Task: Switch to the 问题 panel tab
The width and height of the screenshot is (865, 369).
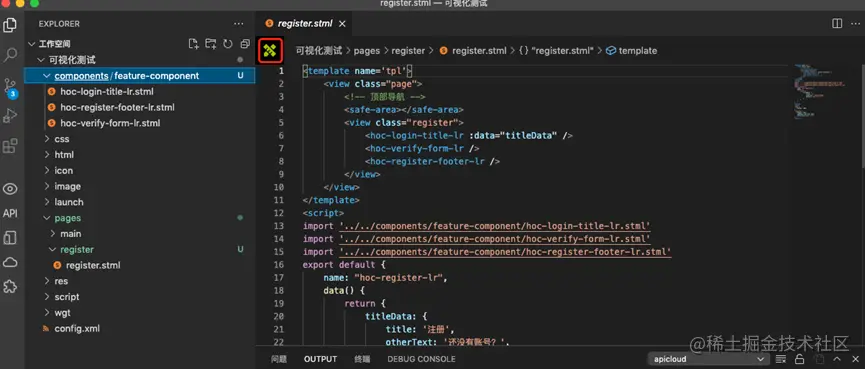Action: tap(279, 359)
